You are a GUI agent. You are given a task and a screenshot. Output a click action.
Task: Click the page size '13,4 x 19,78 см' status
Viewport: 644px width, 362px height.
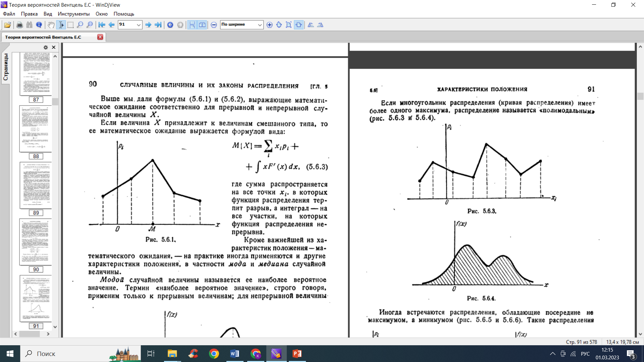623,342
